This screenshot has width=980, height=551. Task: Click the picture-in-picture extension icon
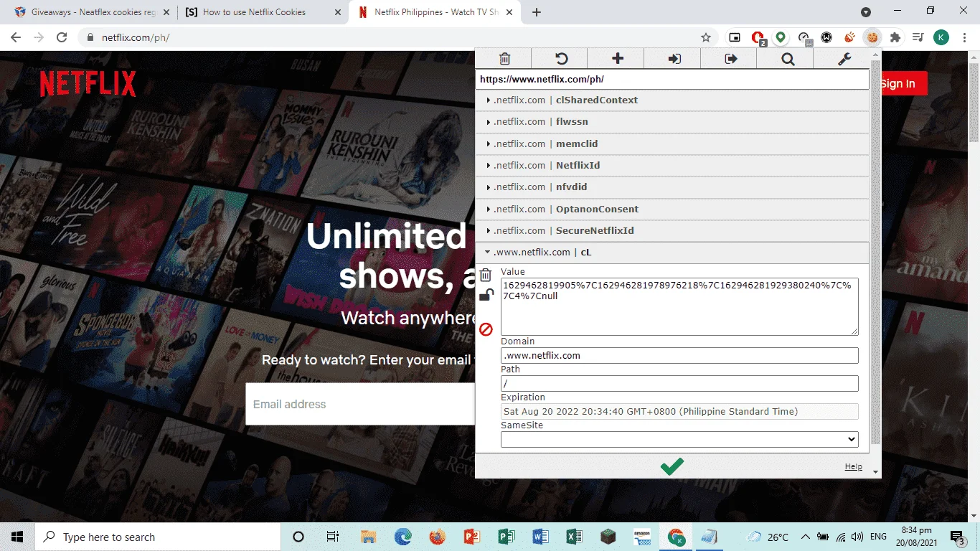(x=734, y=37)
